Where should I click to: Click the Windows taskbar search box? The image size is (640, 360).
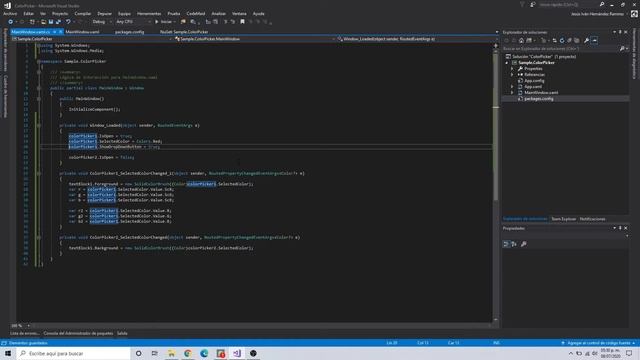(x=73, y=353)
